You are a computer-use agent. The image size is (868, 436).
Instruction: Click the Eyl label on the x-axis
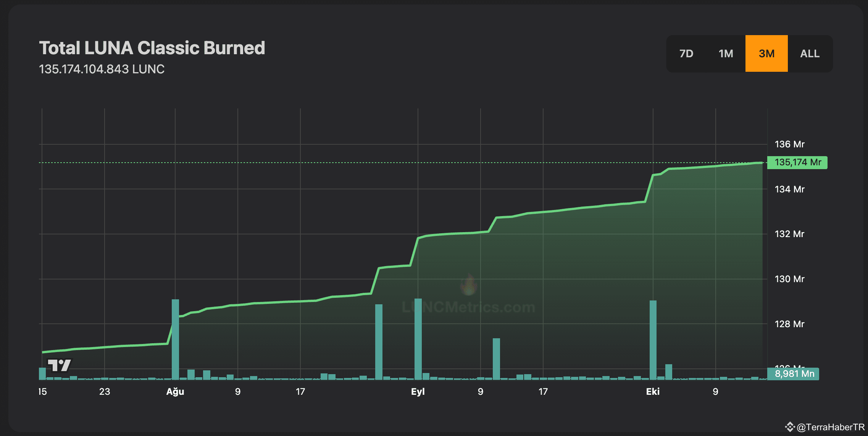pyautogui.click(x=418, y=391)
